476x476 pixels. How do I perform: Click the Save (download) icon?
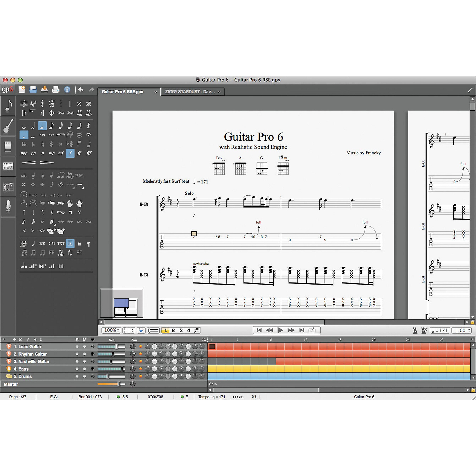coord(44,89)
